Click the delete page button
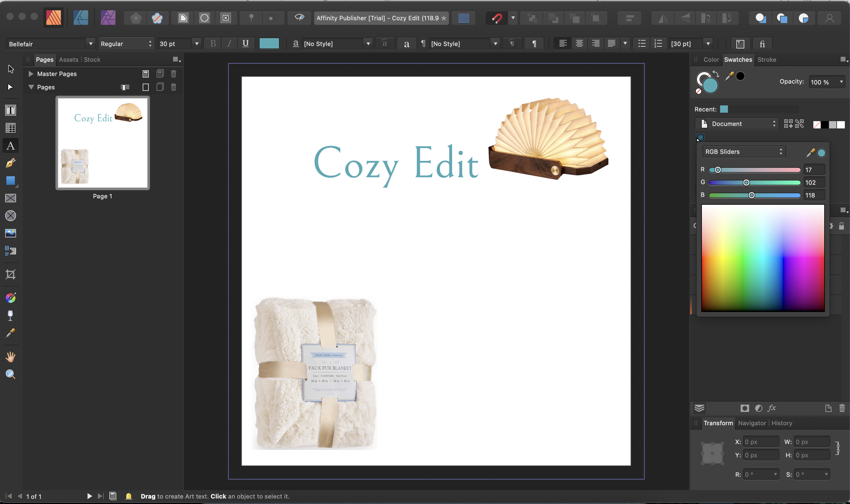Screen dimensions: 850x504 point(174,87)
